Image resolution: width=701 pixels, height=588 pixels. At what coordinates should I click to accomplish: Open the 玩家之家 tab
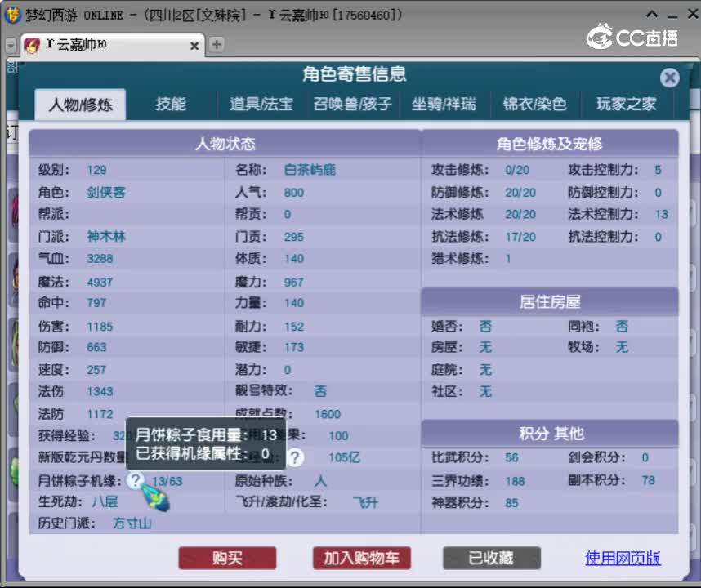pos(627,104)
